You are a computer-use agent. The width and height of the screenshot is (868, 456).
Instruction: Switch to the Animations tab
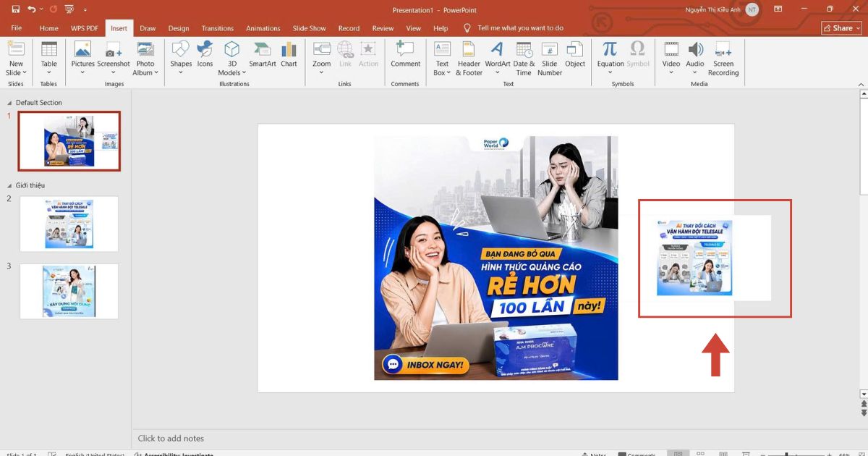tap(263, 28)
